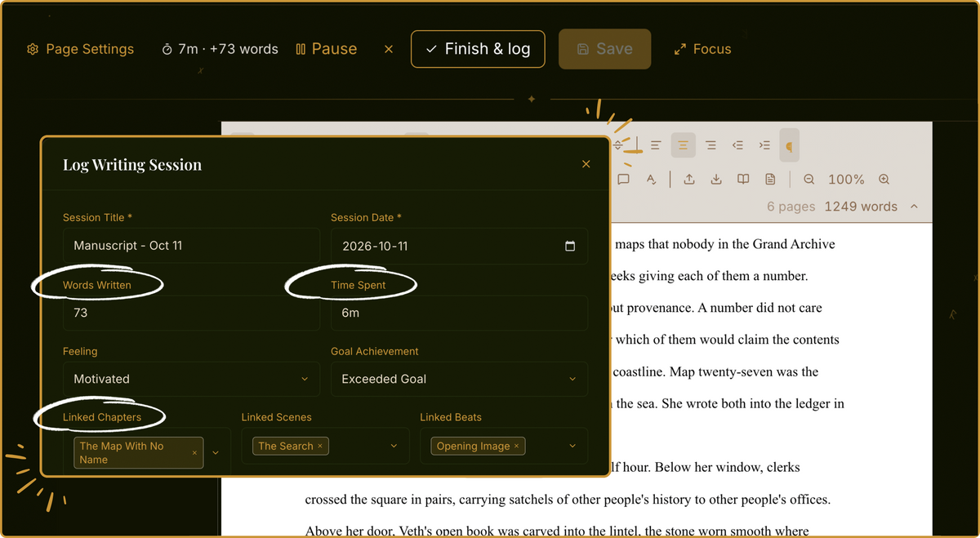The height and width of the screenshot is (538, 980).
Task: Click the Time Spent label
Action: pyautogui.click(x=359, y=285)
